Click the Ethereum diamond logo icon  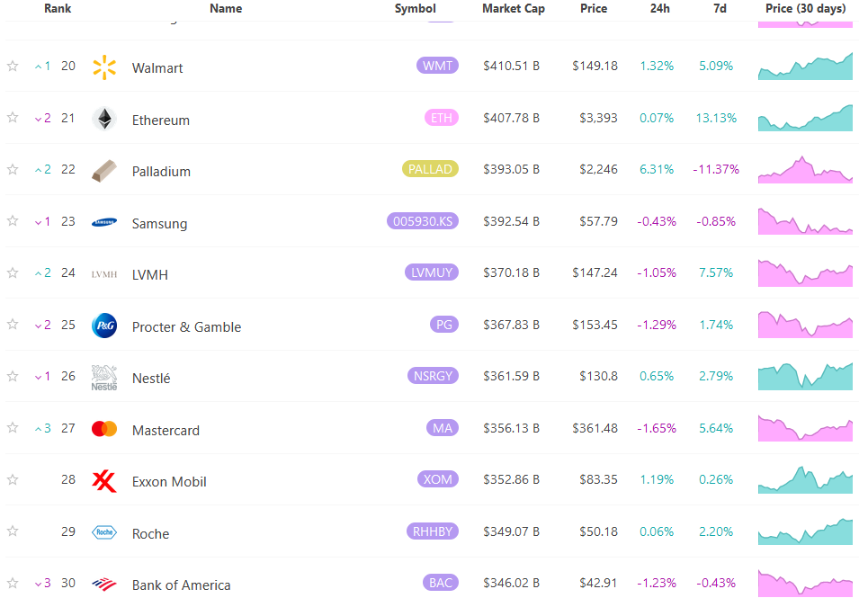pos(104,119)
